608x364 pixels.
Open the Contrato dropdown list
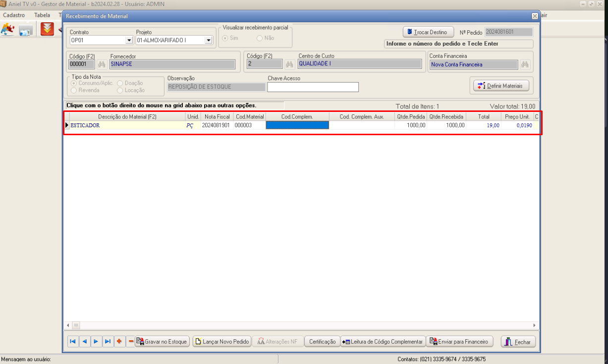[x=129, y=40]
